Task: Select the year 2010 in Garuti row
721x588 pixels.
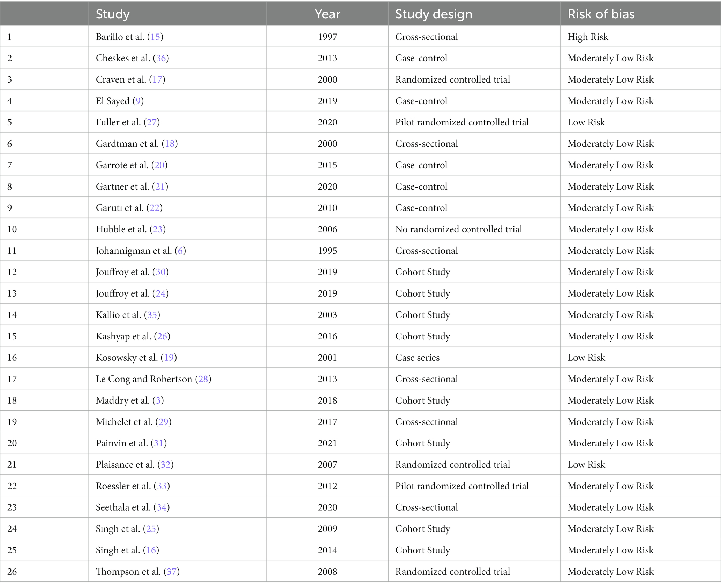Action: (x=327, y=208)
